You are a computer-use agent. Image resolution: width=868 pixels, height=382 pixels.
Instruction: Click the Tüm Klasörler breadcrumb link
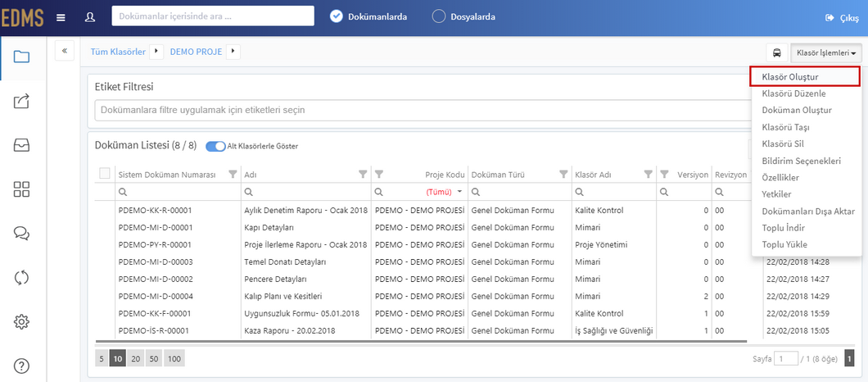pyautogui.click(x=120, y=52)
